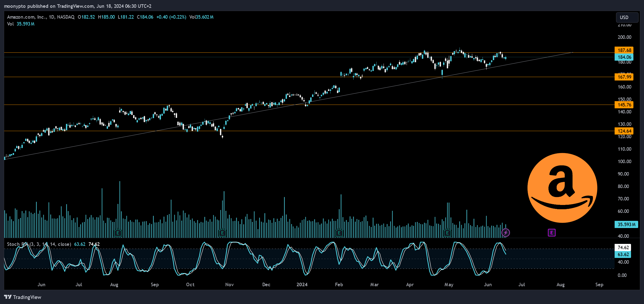Image resolution: width=644 pixels, height=304 pixels.
Task: Click the white 74.62 Stoch RSI axis label
Action: click(623, 247)
